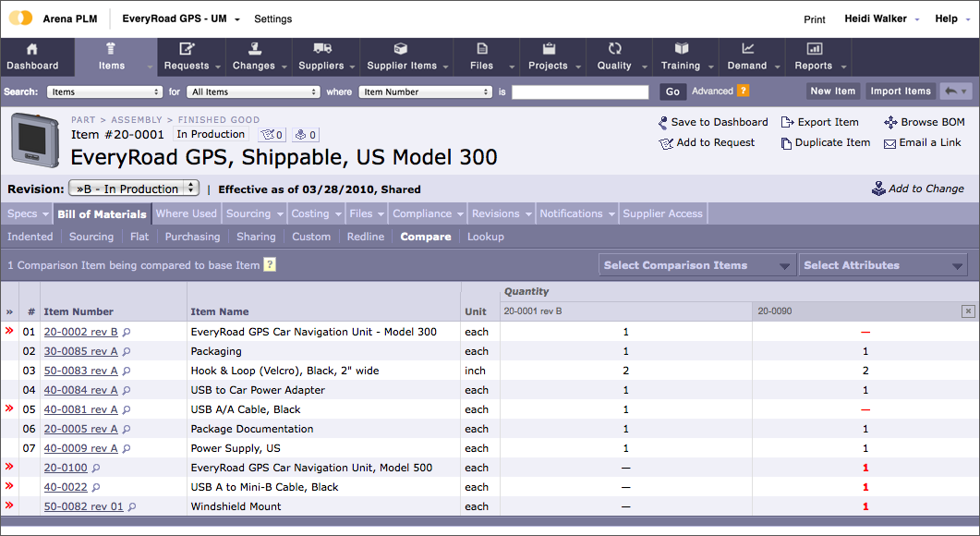980x536 pixels.
Task: Select the Package Documentation item name
Action: click(x=252, y=429)
